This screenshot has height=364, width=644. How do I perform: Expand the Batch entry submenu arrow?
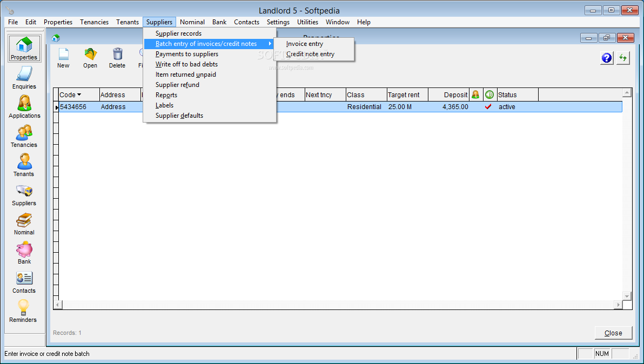coord(270,44)
